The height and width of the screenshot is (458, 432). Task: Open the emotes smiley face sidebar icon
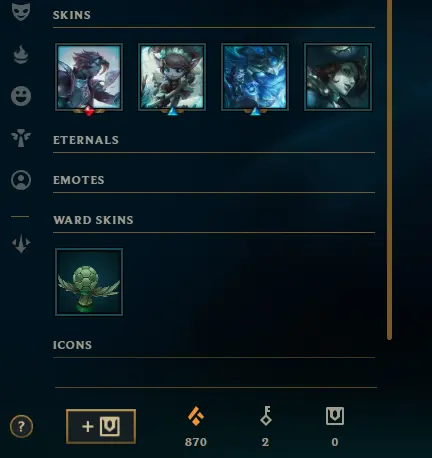21,96
